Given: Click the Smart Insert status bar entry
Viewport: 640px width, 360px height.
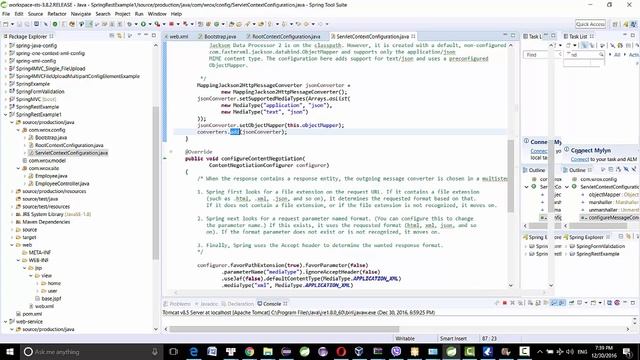Looking at the screenshot, I should pyautogui.click(x=453, y=338).
